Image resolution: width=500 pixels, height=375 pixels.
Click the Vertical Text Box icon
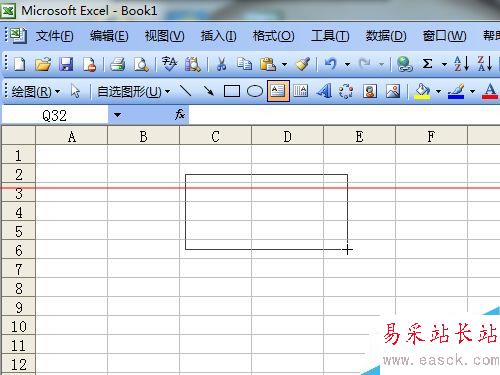tap(300, 91)
